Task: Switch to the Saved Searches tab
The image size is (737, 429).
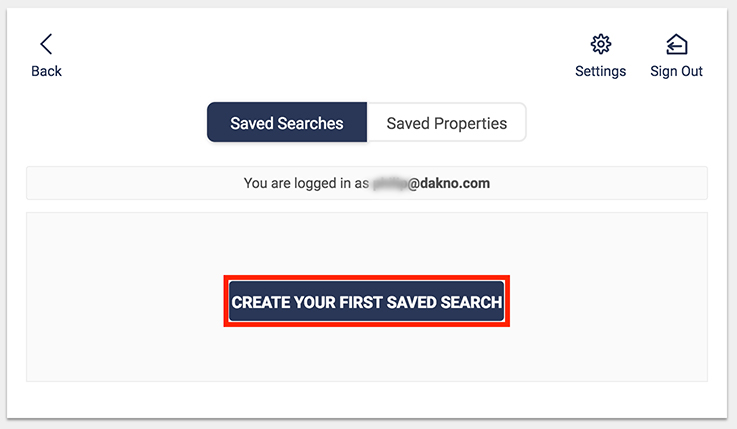Action: pyautogui.click(x=287, y=122)
